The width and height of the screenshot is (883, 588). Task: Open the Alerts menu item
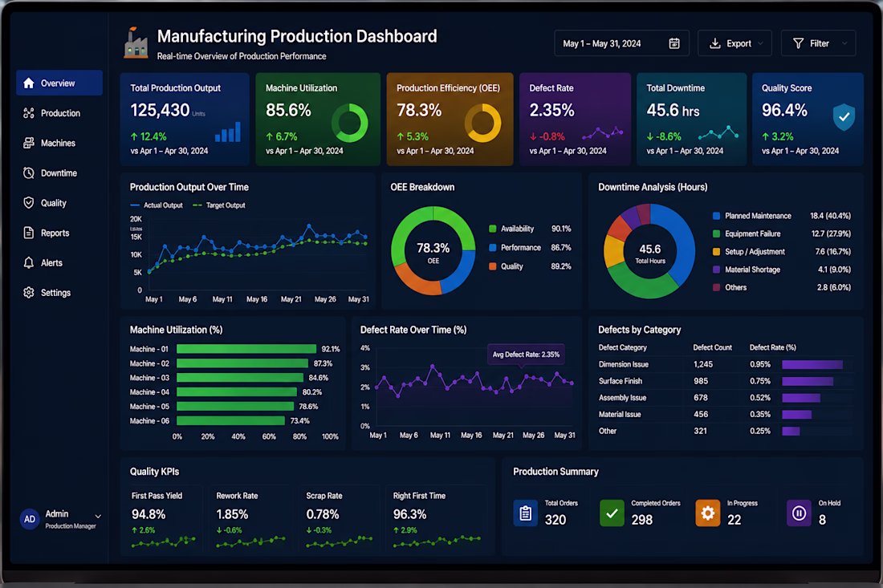(59, 263)
